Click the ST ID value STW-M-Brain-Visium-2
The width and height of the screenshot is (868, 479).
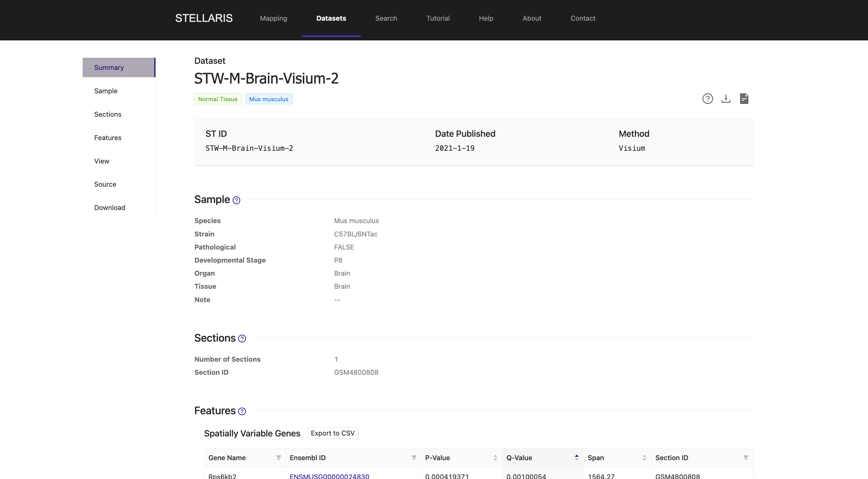point(249,148)
